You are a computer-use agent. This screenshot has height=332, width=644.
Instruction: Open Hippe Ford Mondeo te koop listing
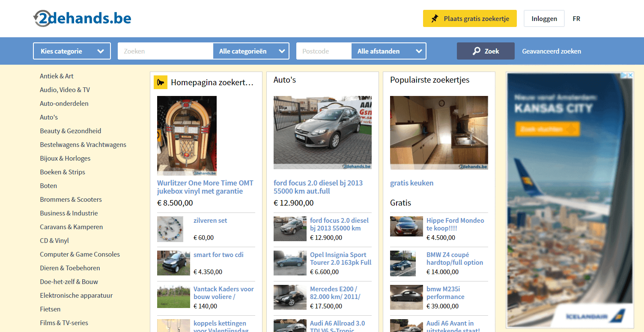click(455, 224)
